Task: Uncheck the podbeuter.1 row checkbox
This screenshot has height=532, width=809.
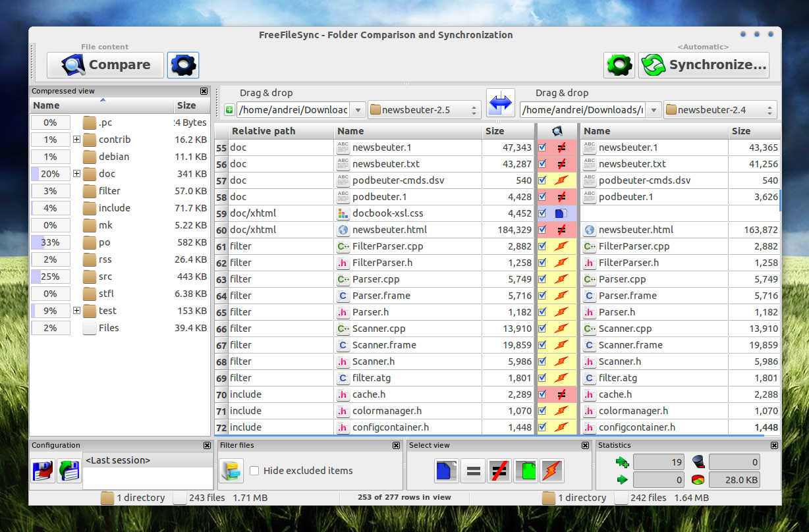Action: click(542, 197)
